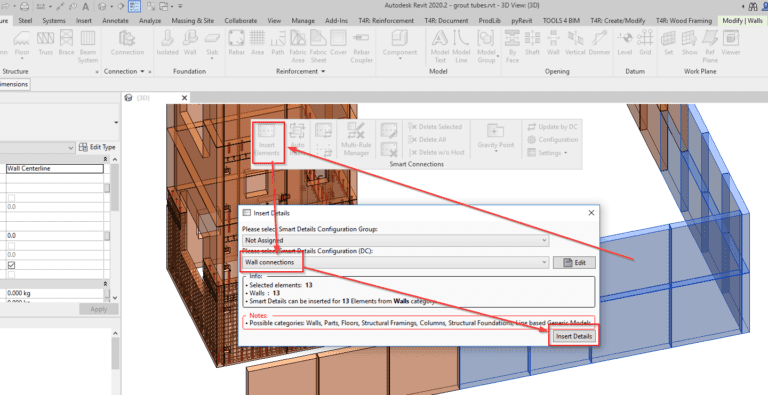This screenshot has height=395, width=768.
Task: Open the T4R: Wood Framing tab
Action: point(684,21)
